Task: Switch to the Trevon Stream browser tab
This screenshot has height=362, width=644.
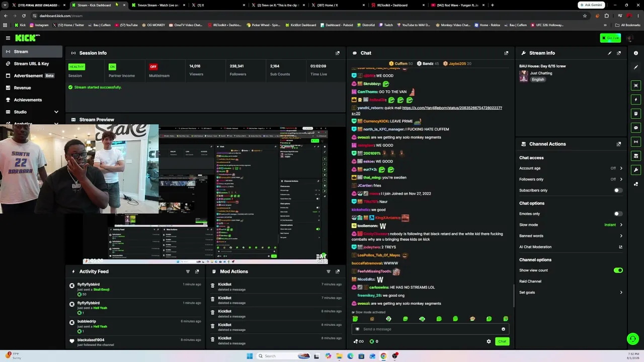Action: click(157, 5)
